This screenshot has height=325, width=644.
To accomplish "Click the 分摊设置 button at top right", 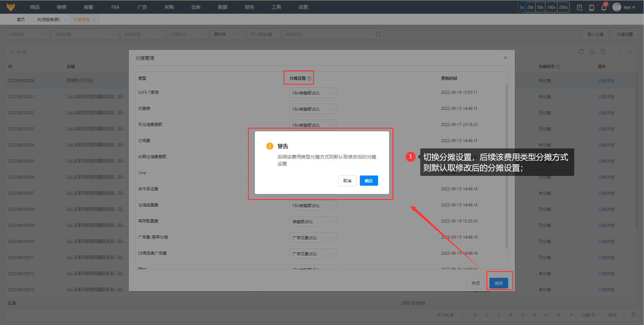I will point(625,34).
